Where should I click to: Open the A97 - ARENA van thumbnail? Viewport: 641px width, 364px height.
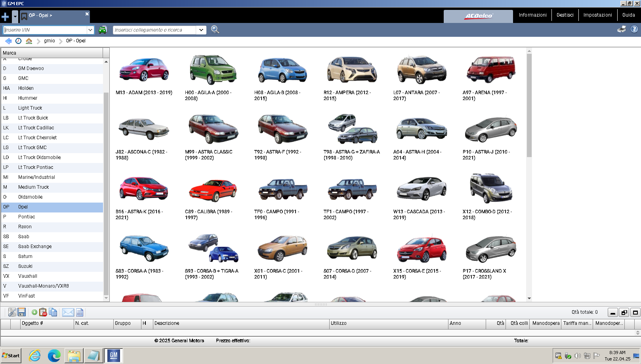click(x=491, y=70)
